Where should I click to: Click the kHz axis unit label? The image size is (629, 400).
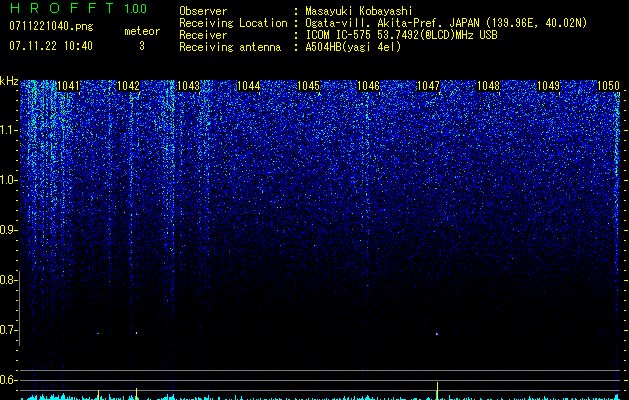point(9,81)
